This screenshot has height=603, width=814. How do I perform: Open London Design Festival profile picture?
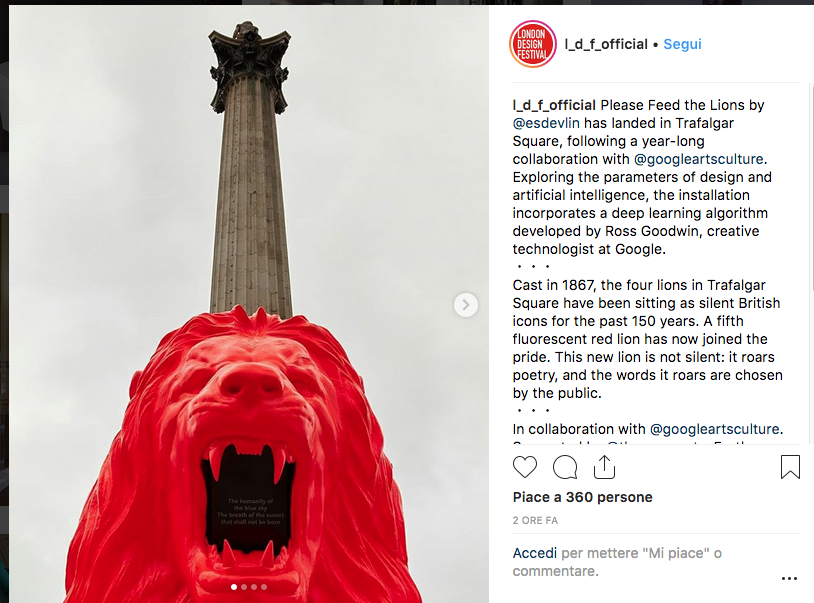click(533, 44)
